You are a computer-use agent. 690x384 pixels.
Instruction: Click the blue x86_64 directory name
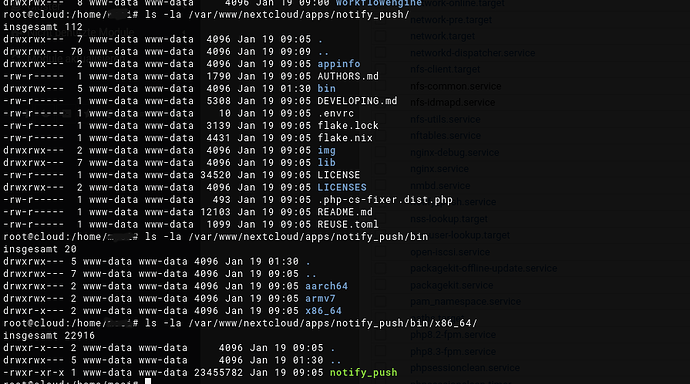coord(323,311)
